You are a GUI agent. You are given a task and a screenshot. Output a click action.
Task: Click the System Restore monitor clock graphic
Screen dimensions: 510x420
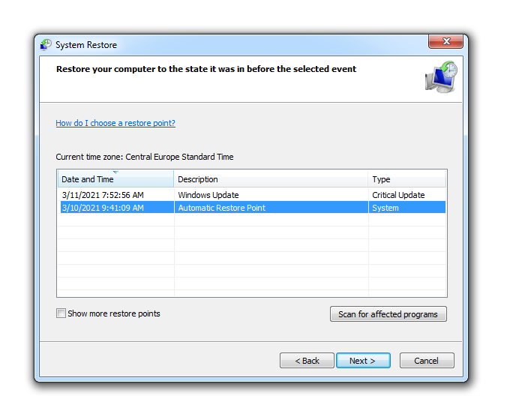441,77
